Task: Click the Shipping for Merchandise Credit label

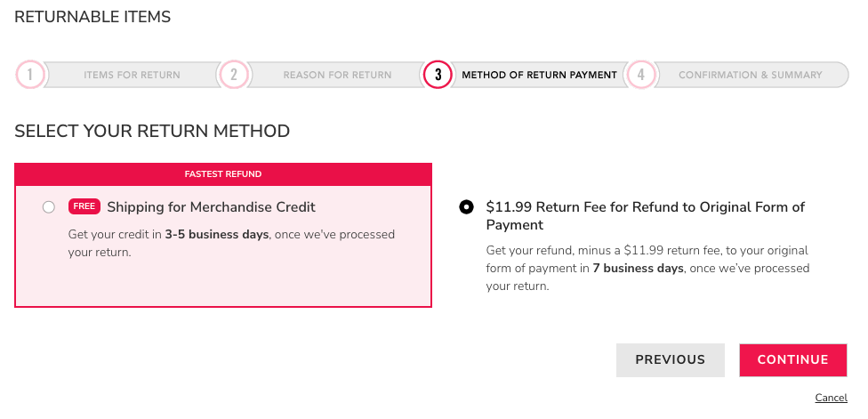Action: [x=211, y=207]
